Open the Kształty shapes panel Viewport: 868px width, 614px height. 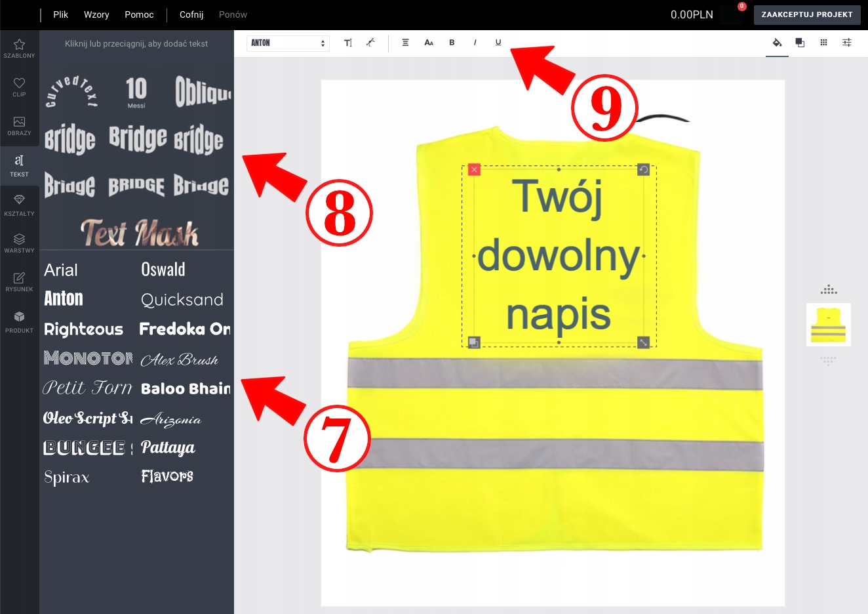(20, 205)
